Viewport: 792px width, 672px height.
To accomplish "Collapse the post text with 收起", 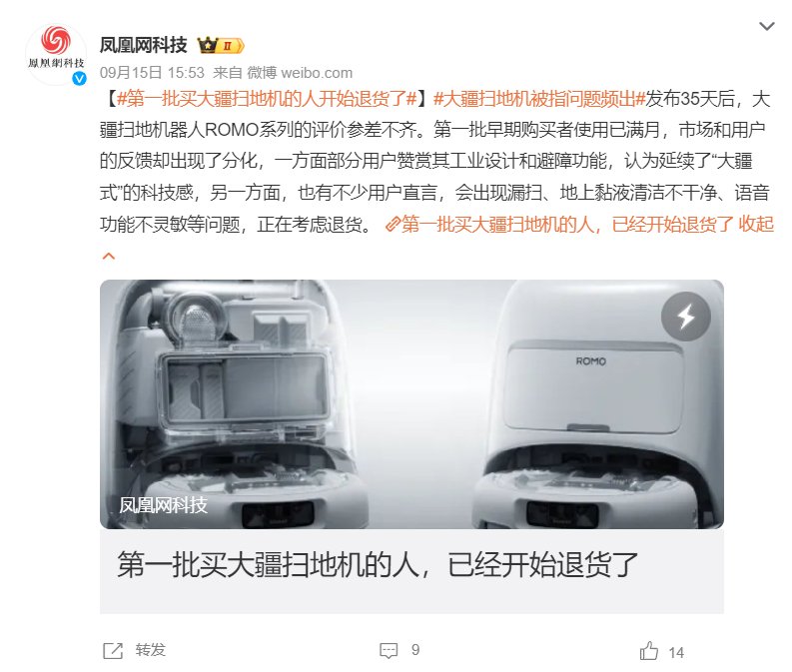I will click(x=756, y=225).
